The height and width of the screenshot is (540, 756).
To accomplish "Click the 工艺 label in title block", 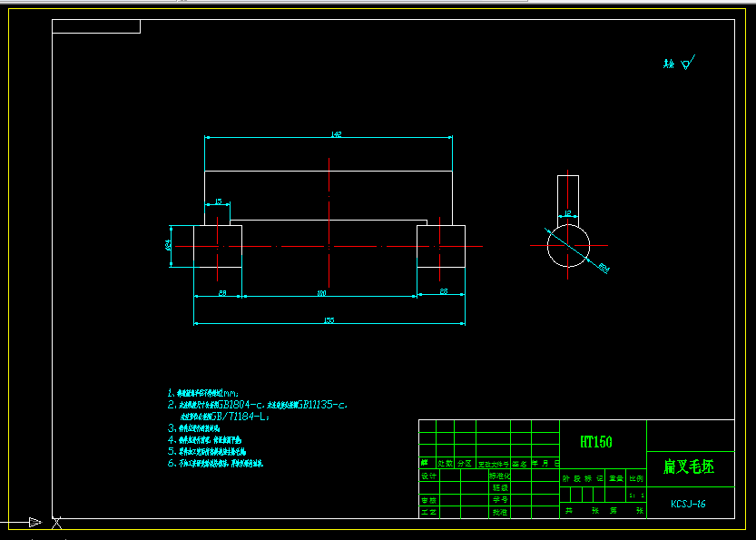I will (x=428, y=512).
